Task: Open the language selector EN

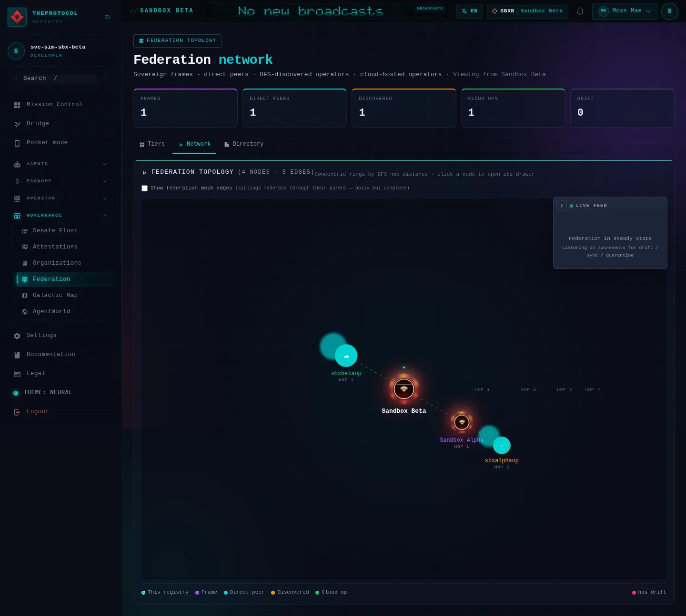Action: 469,11
